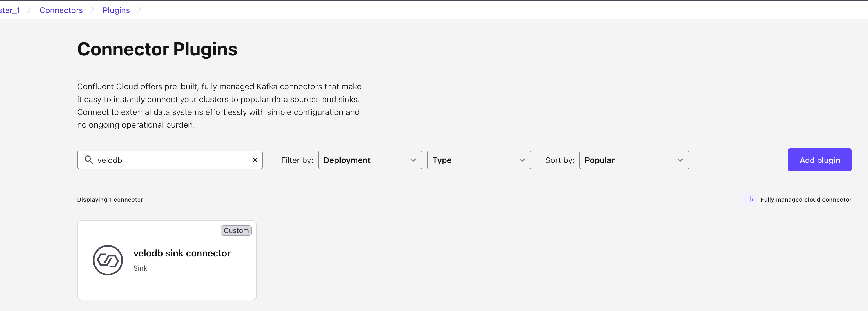
Task: Click the Fully managed cloud connector legend text
Action: point(806,199)
